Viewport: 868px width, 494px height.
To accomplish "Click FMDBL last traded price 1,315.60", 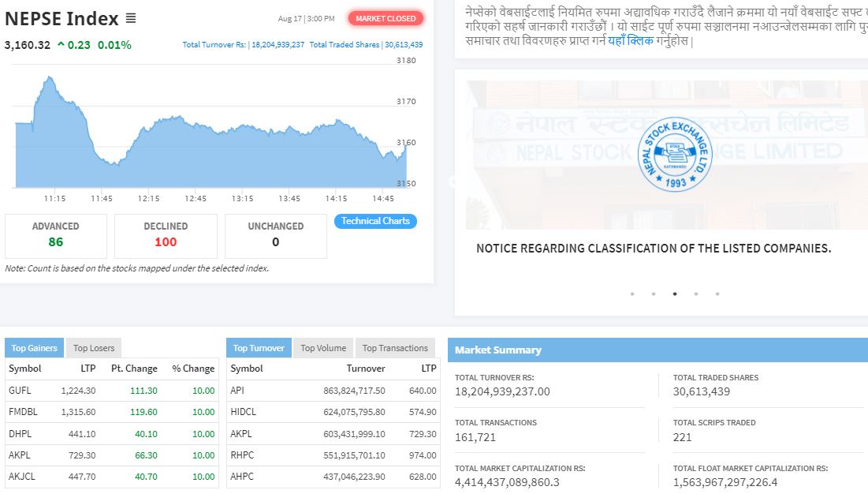I will [x=79, y=412].
